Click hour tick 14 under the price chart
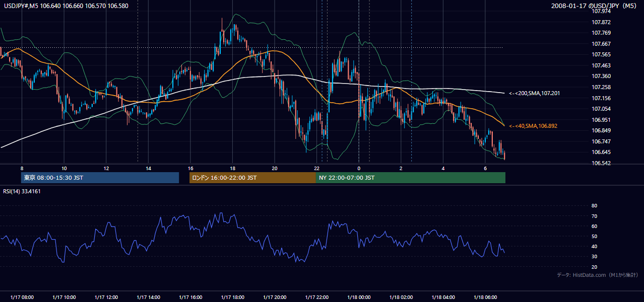644x302 pixels. click(x=148, y=168)
